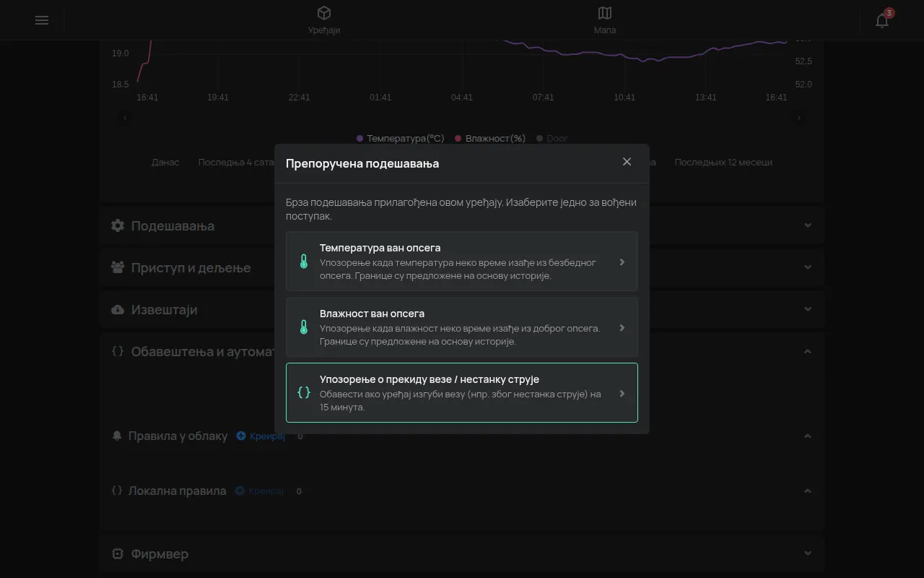Click the Приступ и дељење people icon
924x578 pixels.
[118, 267]
